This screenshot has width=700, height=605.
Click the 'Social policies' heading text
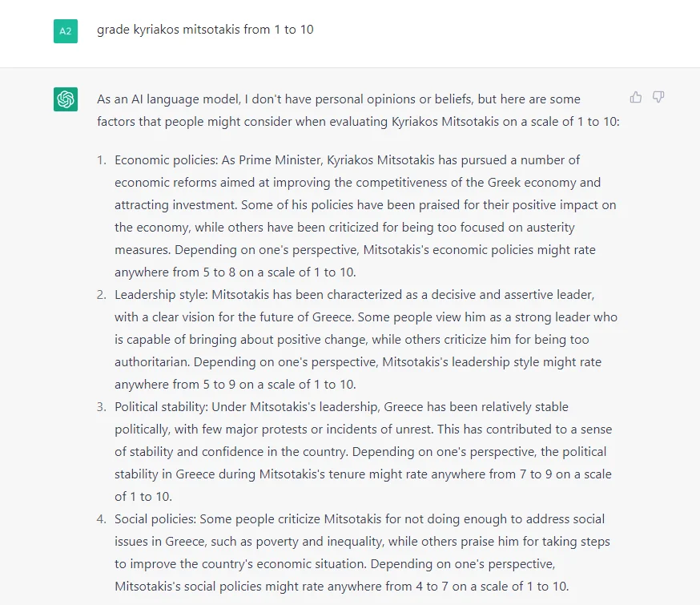click(x=155, y=519)
